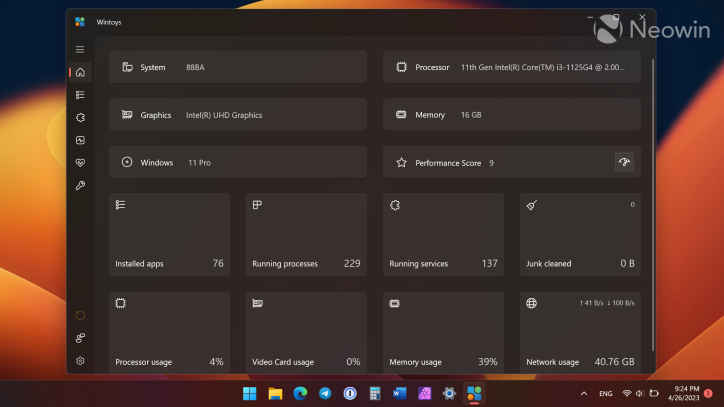
Task: Click the Memory usage tile
Action: 443,332
